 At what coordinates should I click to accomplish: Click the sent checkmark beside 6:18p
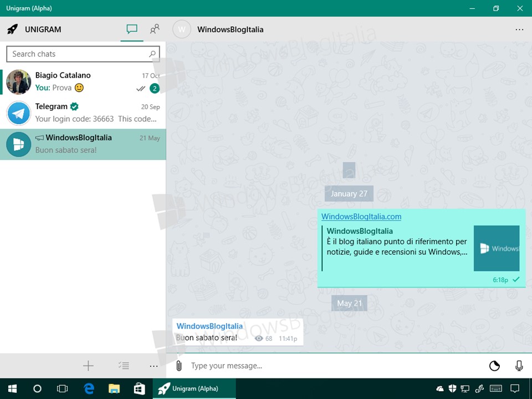pos(516,279)
